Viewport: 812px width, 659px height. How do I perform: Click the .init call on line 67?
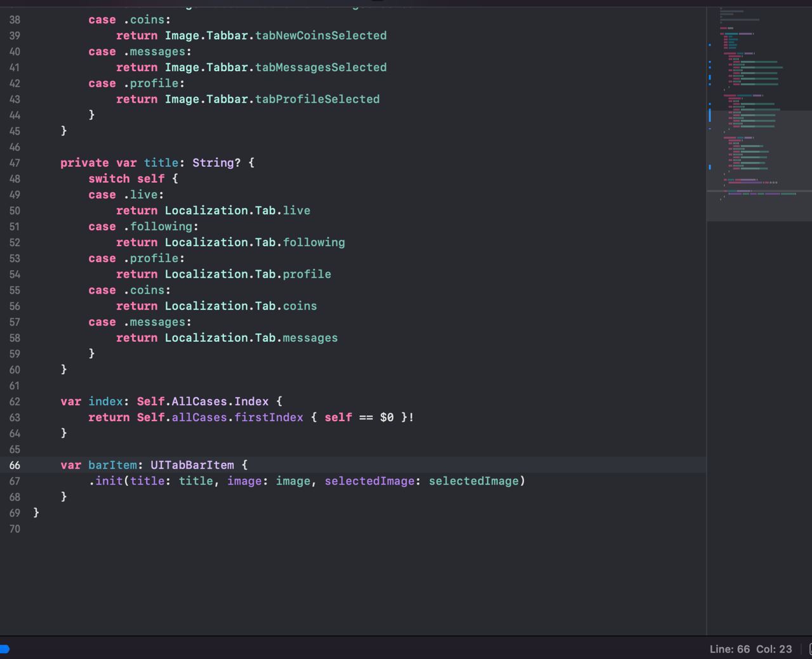pyautogui.click(x=108, y=481)
